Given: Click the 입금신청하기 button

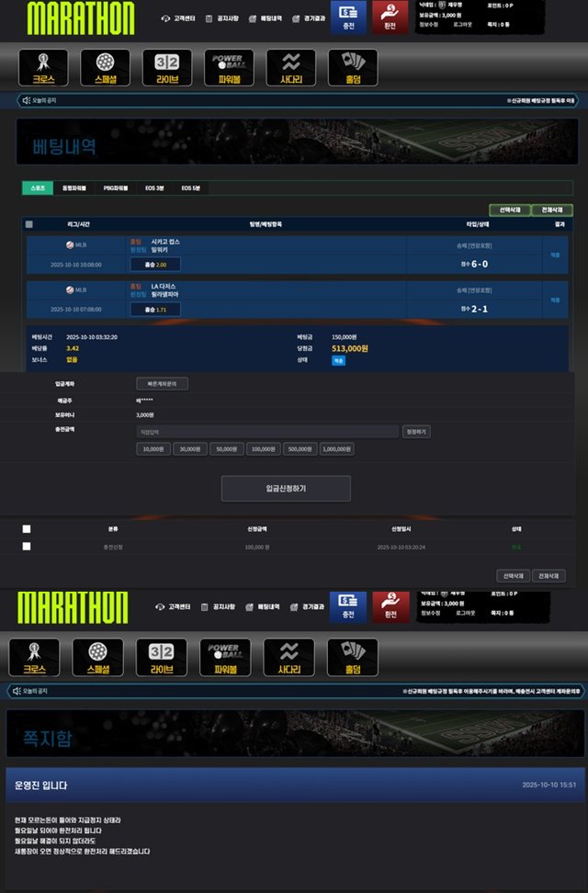Looking at the screenshot, I should [286, 489].
